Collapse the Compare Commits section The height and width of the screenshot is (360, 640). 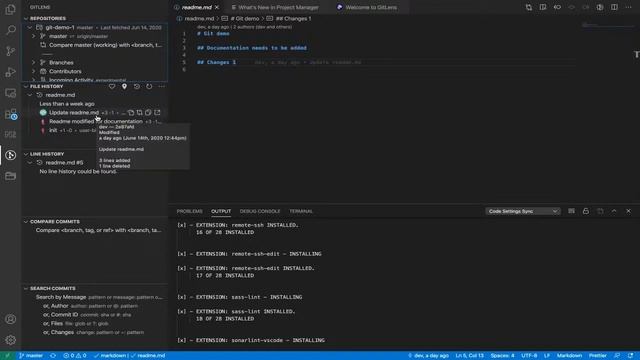point(26,222)
